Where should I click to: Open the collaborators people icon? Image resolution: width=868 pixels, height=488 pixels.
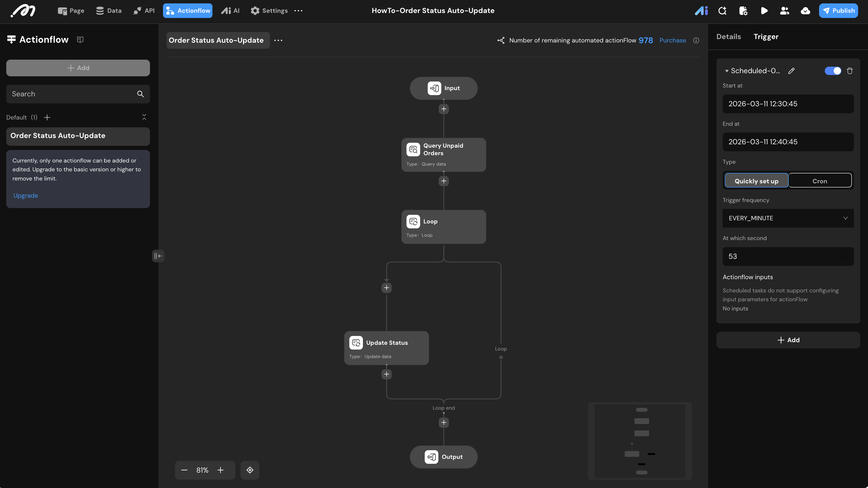pos(784,11)
